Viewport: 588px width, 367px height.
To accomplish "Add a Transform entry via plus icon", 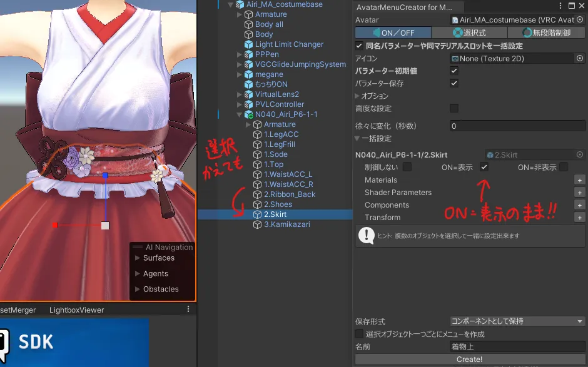I will pyautogui.click(x=580, y=218).
